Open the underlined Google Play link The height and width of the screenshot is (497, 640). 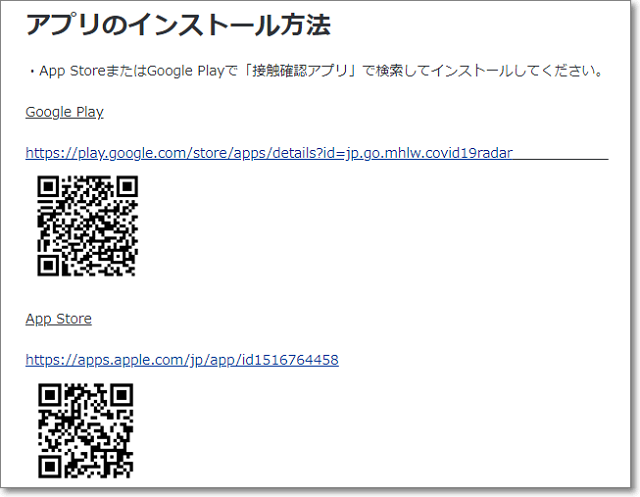(64, 112)
